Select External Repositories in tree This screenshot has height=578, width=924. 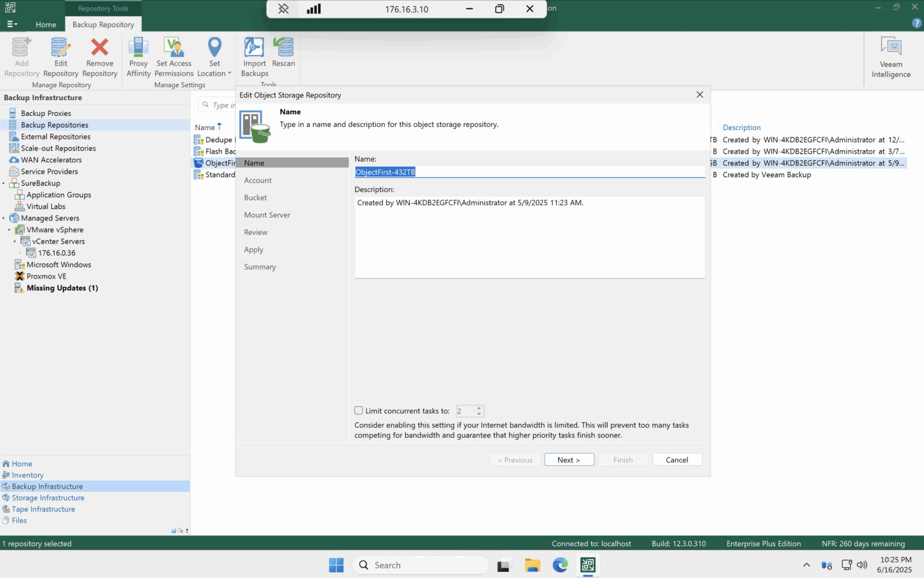click(x=55, y=137)
